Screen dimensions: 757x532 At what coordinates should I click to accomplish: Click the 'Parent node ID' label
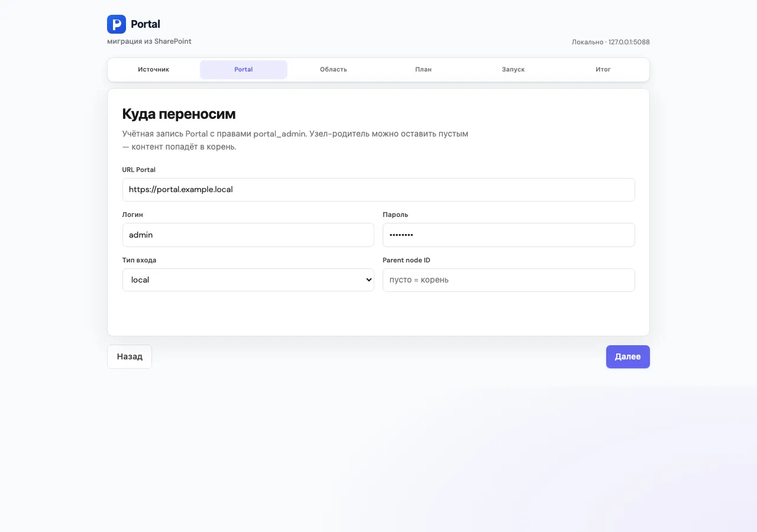406,260
